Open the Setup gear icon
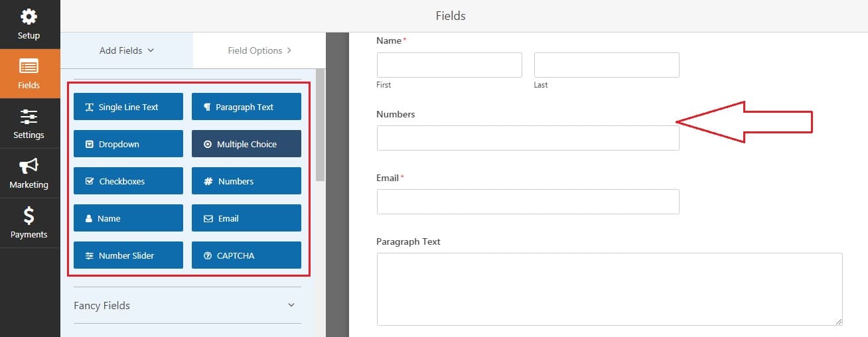This screenshot has width=868, height=337. [29, 17]
